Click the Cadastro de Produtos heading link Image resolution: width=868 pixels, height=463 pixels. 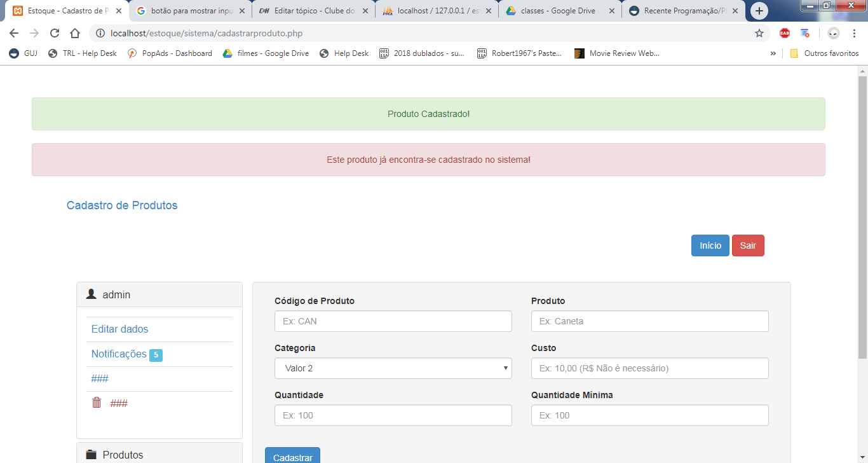click(122, 205)
